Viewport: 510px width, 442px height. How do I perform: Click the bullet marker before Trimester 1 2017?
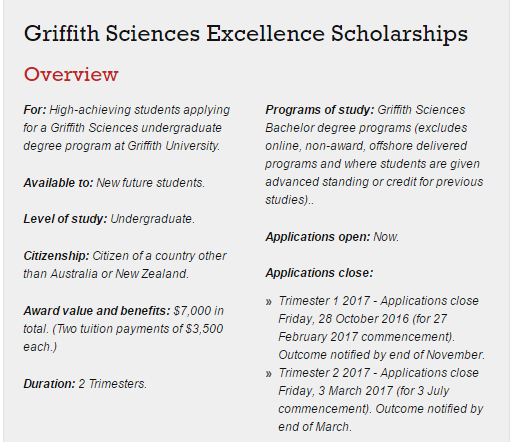coord(269,302)
